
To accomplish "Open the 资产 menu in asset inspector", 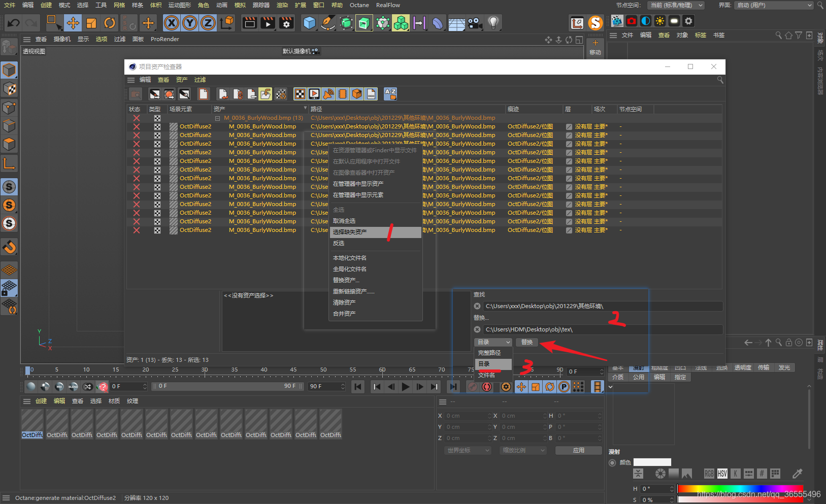I will point(182,80).
